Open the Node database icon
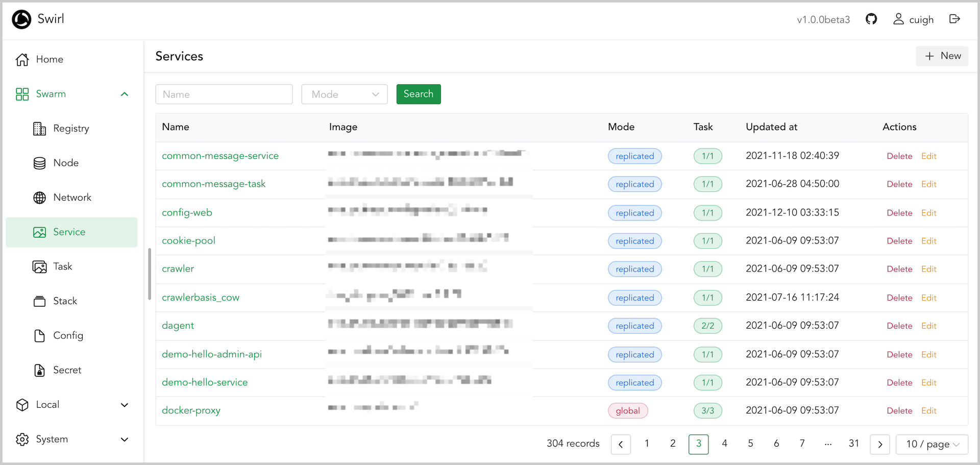Image resolution: width=980 pixels, height=465 pixels. (x=39, y=163)
